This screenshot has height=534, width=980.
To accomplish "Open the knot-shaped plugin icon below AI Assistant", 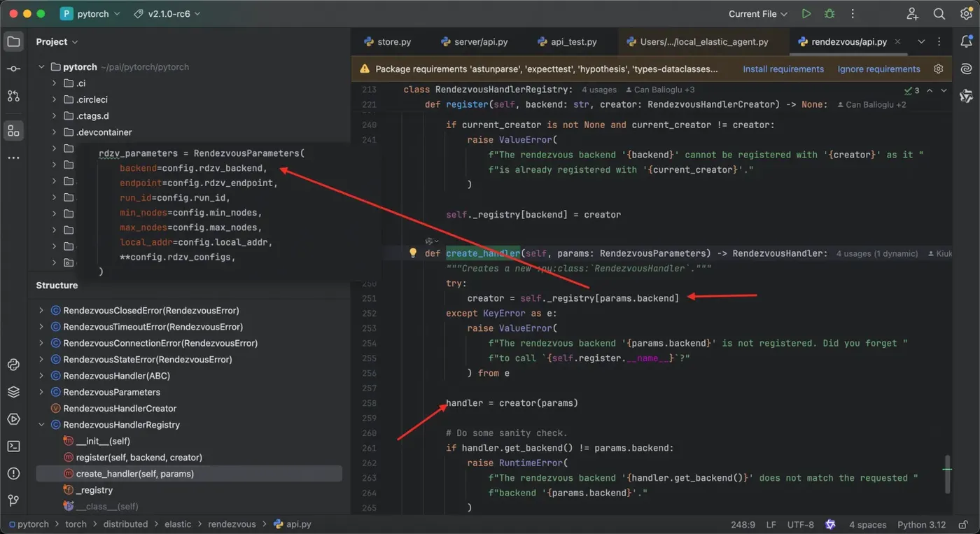I will coord(966,96).
